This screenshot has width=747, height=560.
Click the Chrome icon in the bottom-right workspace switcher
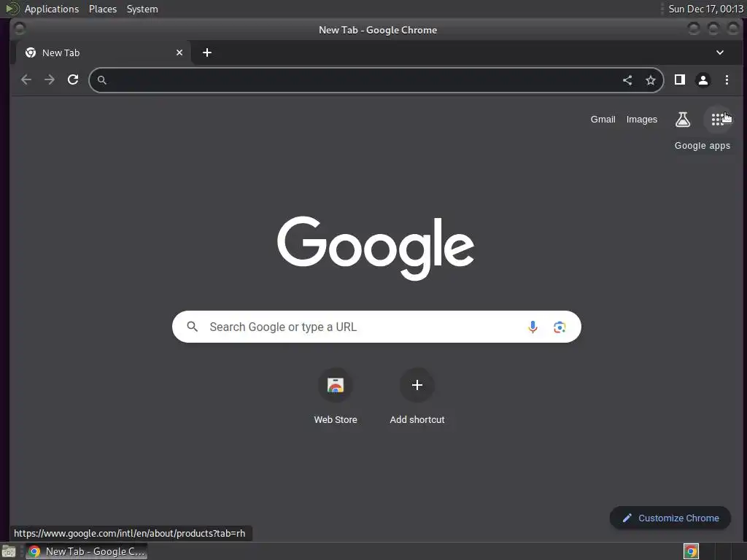(x=691, y=551)
